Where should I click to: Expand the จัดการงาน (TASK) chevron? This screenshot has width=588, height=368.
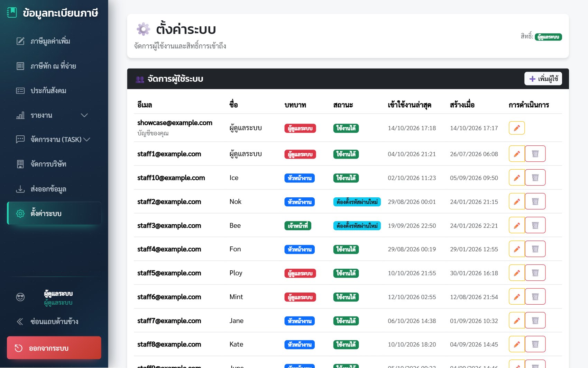point(86,140)
